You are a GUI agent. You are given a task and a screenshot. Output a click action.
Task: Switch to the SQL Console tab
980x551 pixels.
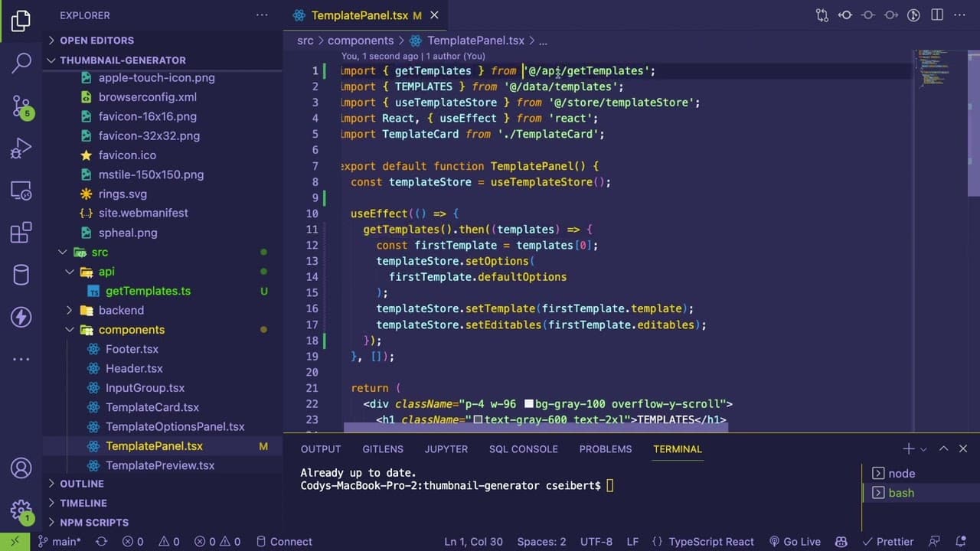pyautogui.click(x=524, y=449)
